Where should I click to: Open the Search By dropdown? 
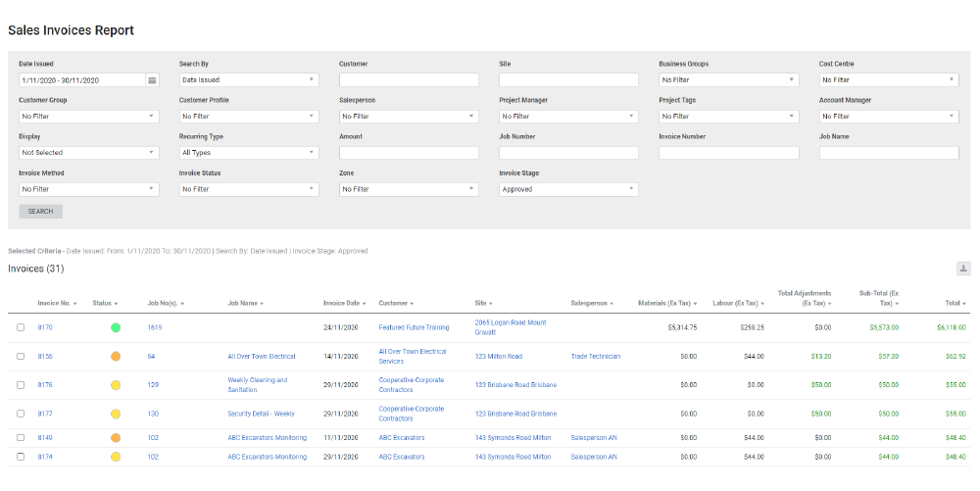click(249, 80)
